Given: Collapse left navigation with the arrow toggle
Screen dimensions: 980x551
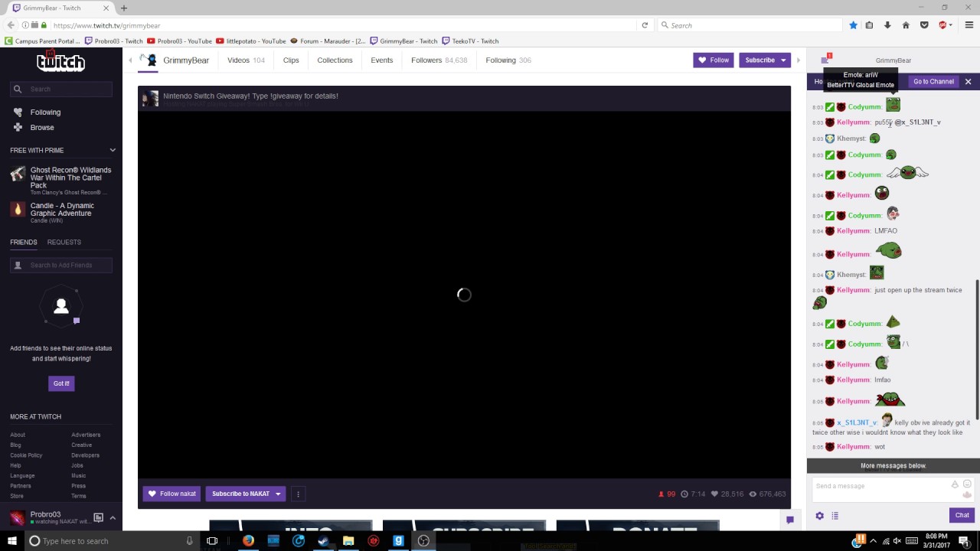Looking at the screenshot, I should point(130,60).
